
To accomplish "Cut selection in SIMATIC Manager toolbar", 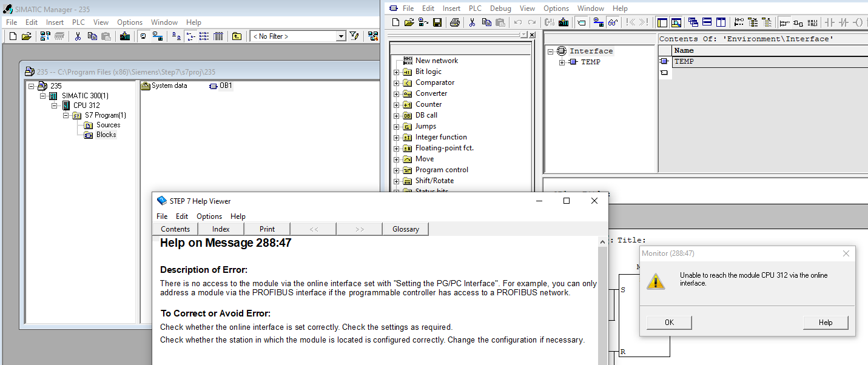I will (78, 36).
